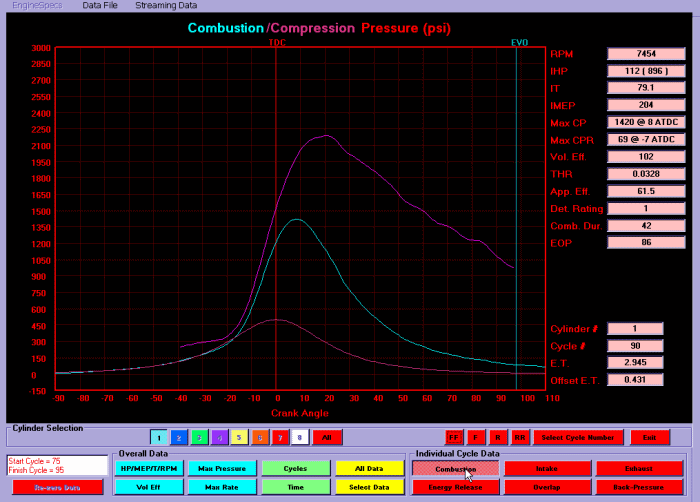The image size is (700, 502).
Task: Select cylinder 1 in Cylinder Selection
Action: (158, 437)
